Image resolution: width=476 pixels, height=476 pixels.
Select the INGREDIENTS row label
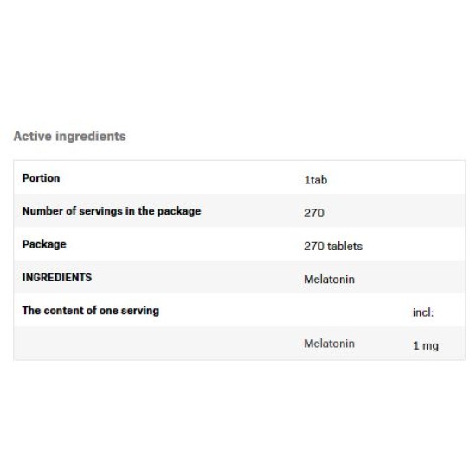(x=57, y=278)
